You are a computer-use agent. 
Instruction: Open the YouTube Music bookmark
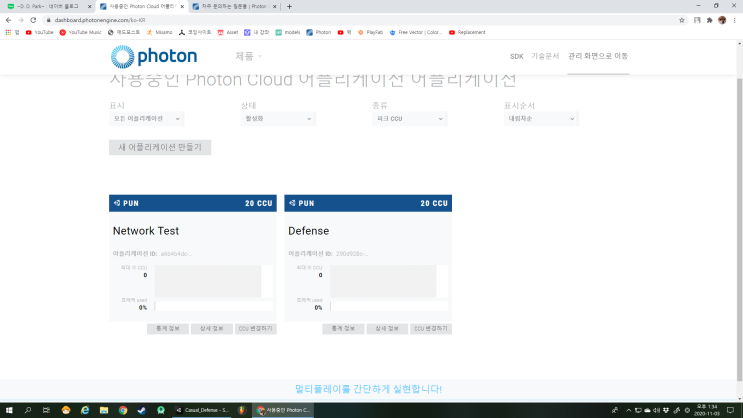(x=81, y=32)
